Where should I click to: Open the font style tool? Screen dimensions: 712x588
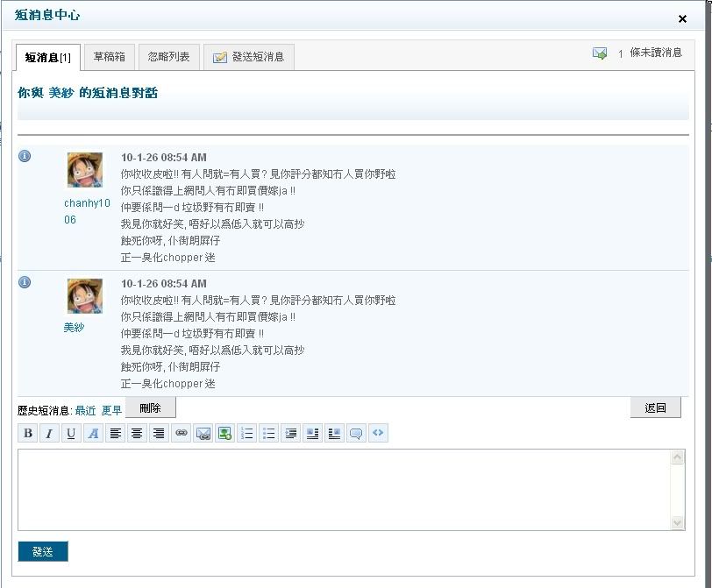pyautogui.click(x=93, y=433)
